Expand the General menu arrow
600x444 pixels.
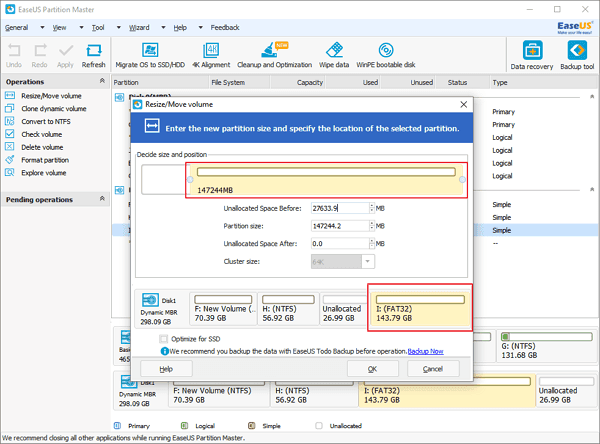(x=42, y=28)
